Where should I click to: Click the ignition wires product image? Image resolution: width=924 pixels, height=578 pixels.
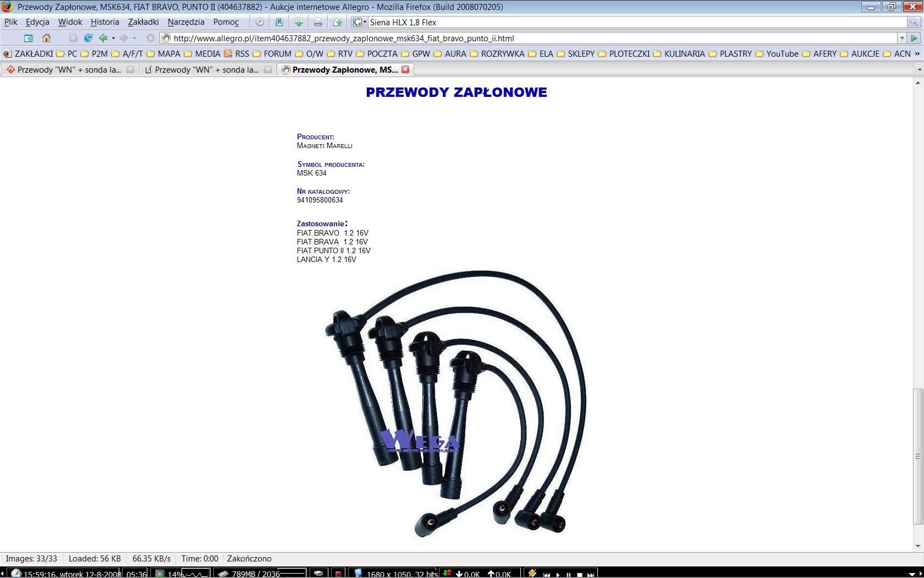click(456, 404)
